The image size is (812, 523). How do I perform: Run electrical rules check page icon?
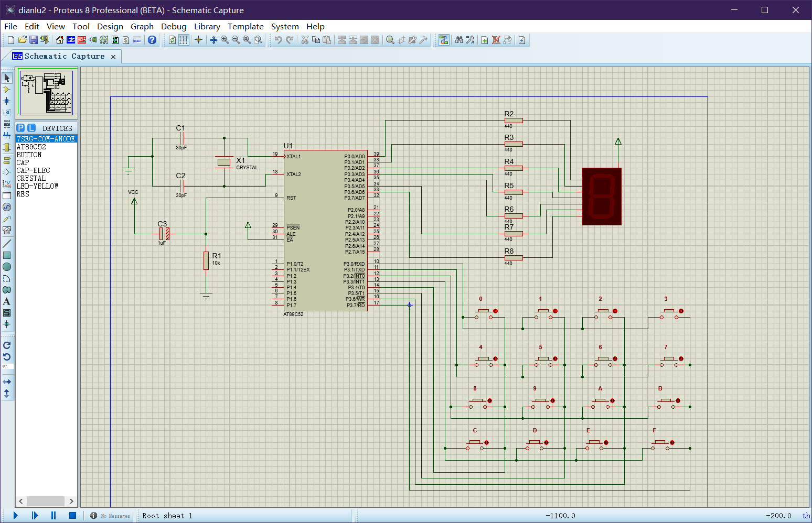pos(522,40)
